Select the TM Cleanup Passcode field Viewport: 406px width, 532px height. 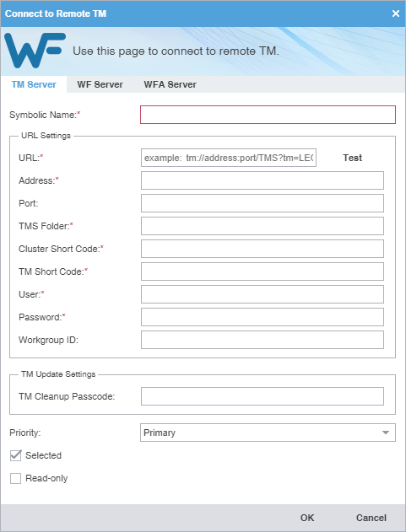[263, 396]
